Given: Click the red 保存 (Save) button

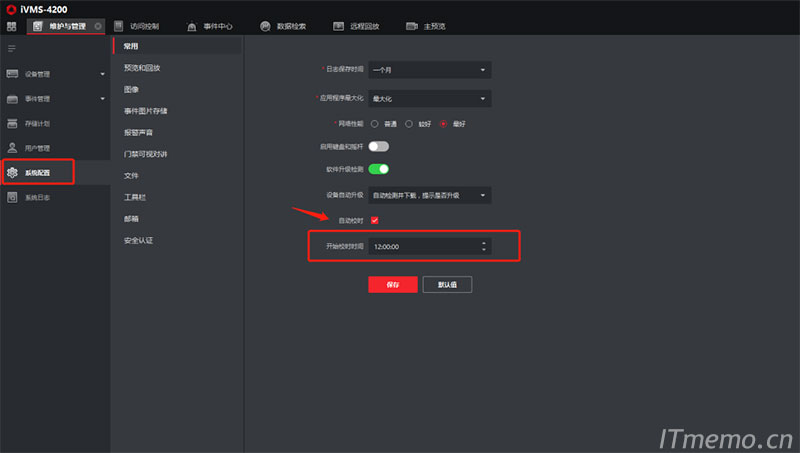Looking at the screenshot, I should pyautogui.click(x=393, y=284).
